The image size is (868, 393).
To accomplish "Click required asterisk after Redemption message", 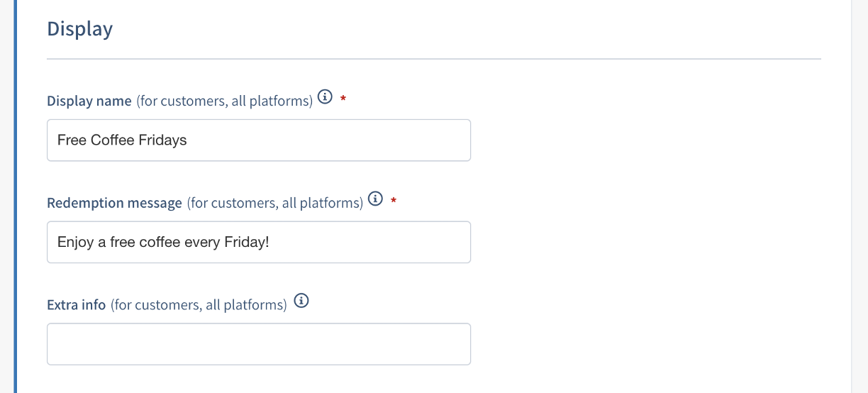I will (x=394, y=202).
